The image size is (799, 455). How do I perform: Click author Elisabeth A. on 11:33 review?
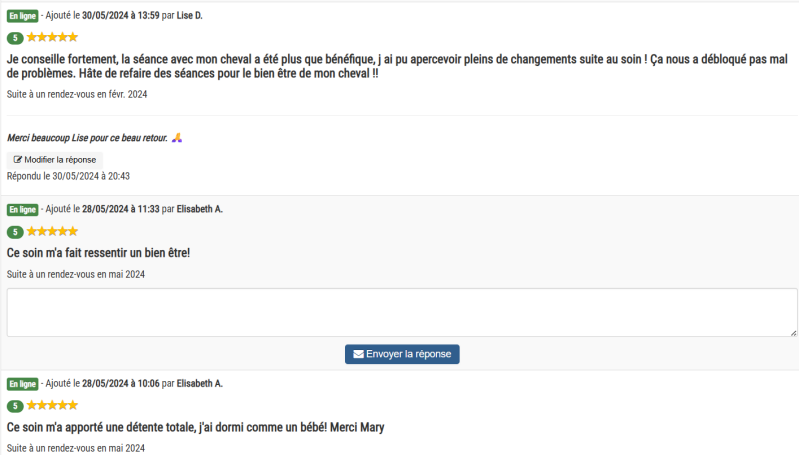pyautogui.click(x=200, y=209)
